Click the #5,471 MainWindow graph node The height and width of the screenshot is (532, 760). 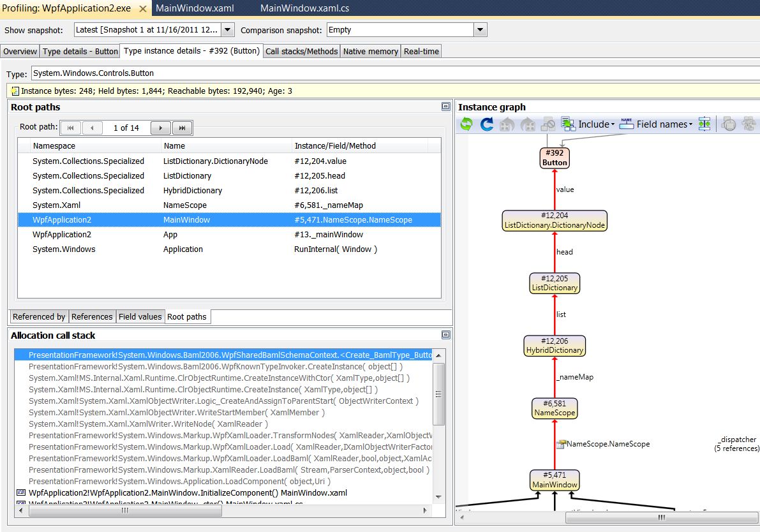[555, 480]
